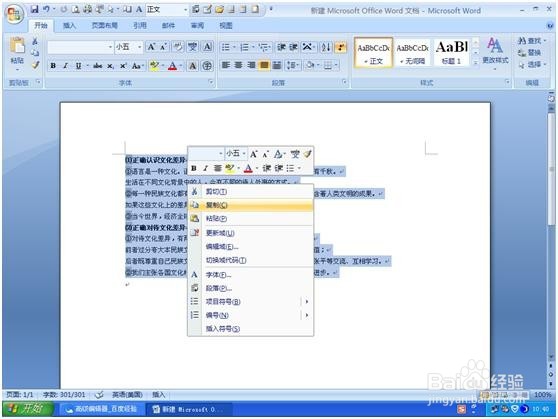The height and width of the screenshot is (419, 558).
Task: Switch to the 页面布局 ribbon tab
Action: [x=105, y=25]
